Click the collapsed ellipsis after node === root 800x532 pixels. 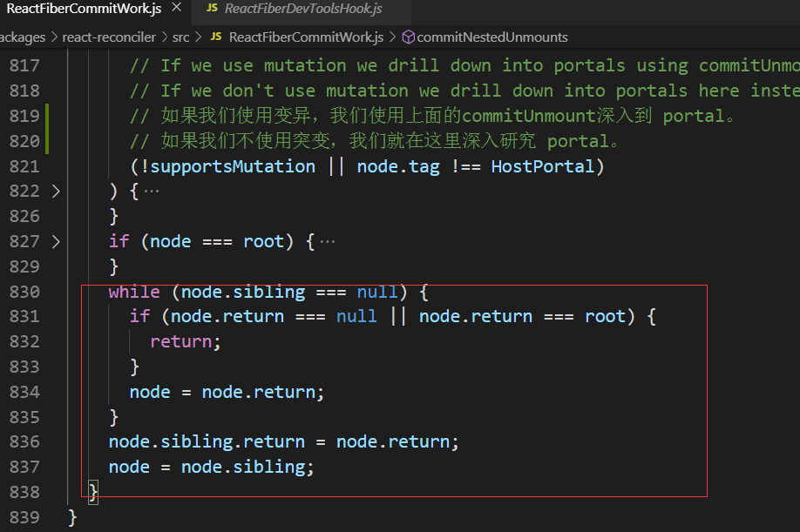coord(328,241)
